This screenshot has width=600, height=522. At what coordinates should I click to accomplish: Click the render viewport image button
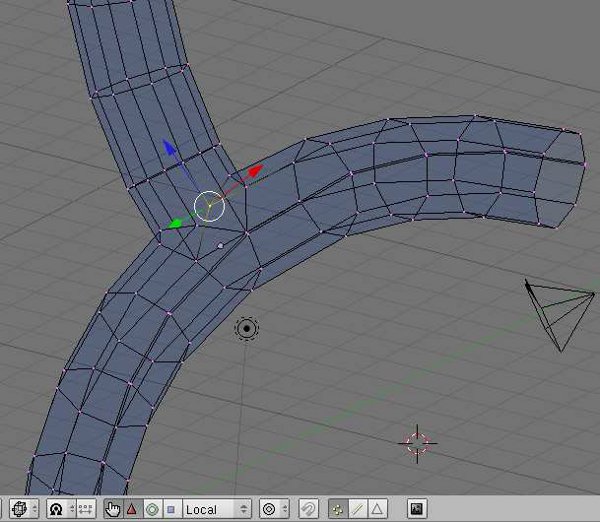(x=417, y=509)
